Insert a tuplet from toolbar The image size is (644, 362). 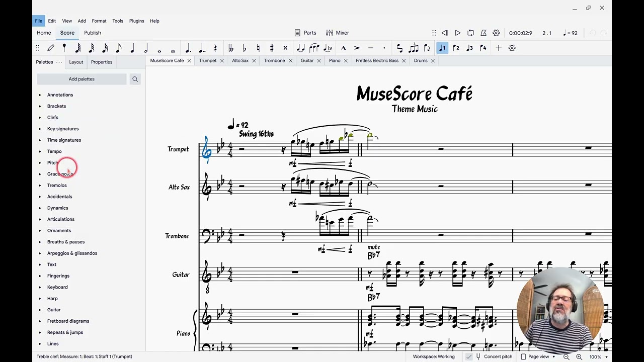(x=414, y=48)
